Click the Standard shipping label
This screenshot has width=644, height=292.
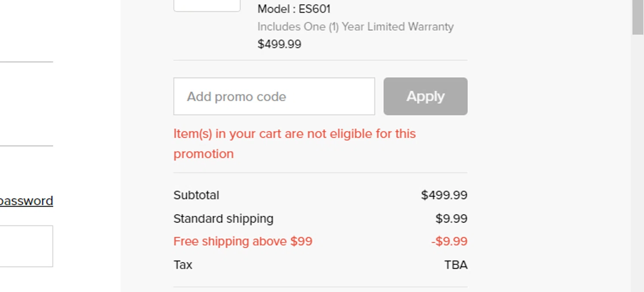click(x=223, y=219)
